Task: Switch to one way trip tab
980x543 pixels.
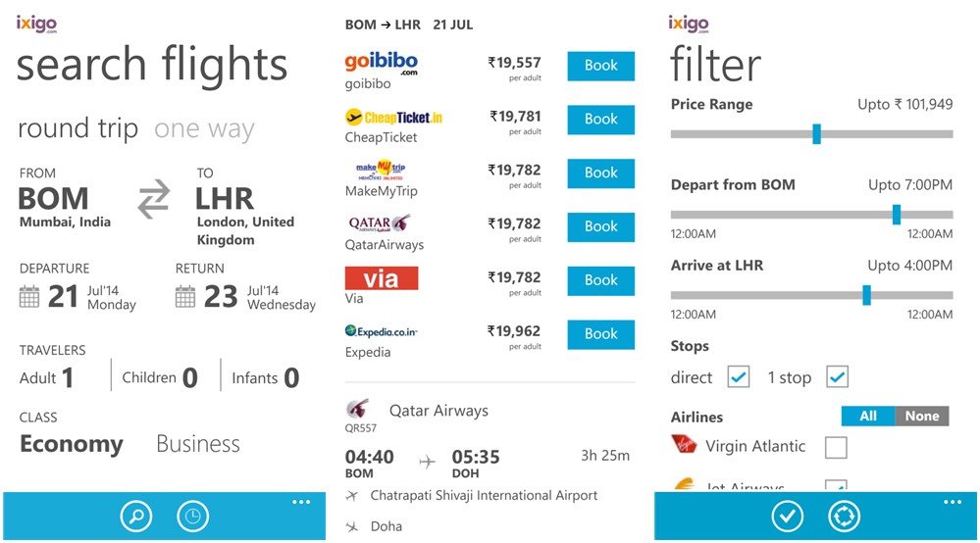Action: (x=204, y=129)
